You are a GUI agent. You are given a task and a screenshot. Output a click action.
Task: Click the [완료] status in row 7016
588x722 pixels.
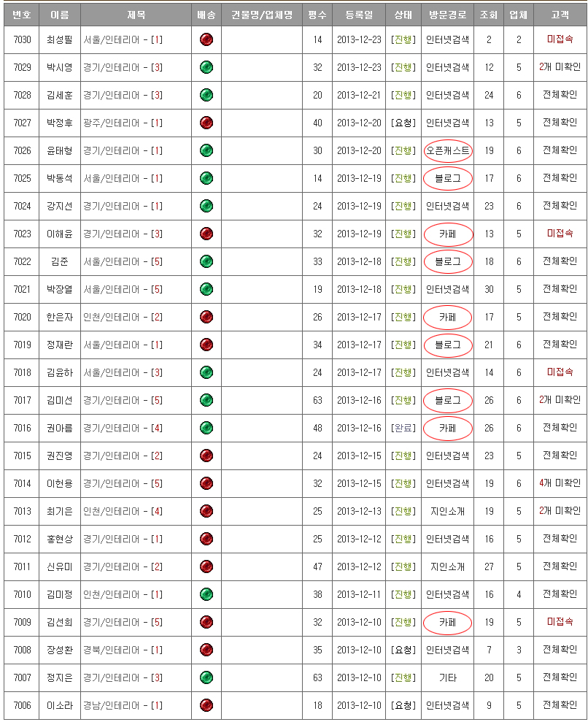coord(403,428)
